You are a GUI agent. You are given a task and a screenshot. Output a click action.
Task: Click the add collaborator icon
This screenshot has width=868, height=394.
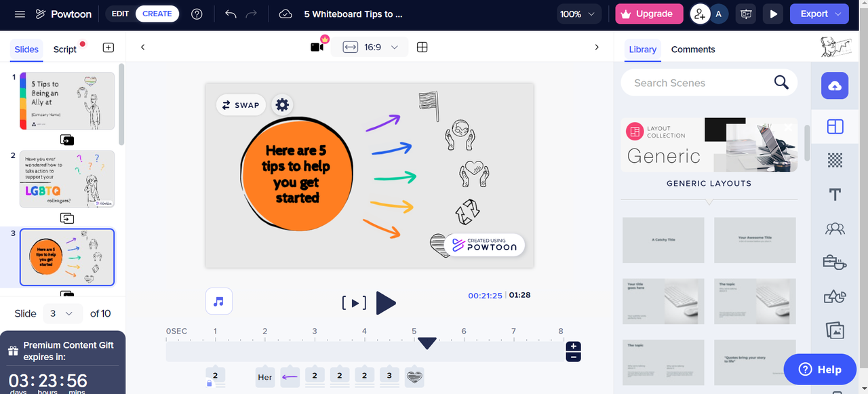[x=699, y=14]
